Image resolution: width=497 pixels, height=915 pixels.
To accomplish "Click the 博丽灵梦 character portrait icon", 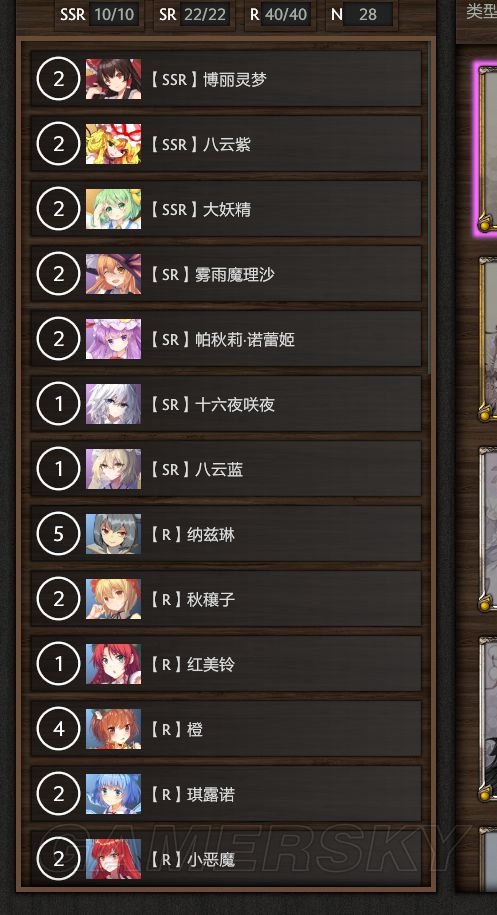I will click(113, 79).
